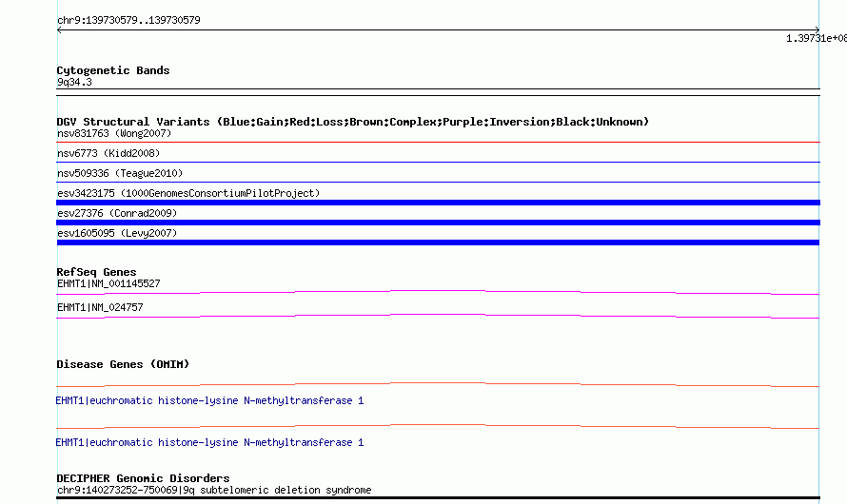Click the first orange OMIM gene line
Image resolution: width=847 pixels, height=504 pixels.
click(438, 385)
